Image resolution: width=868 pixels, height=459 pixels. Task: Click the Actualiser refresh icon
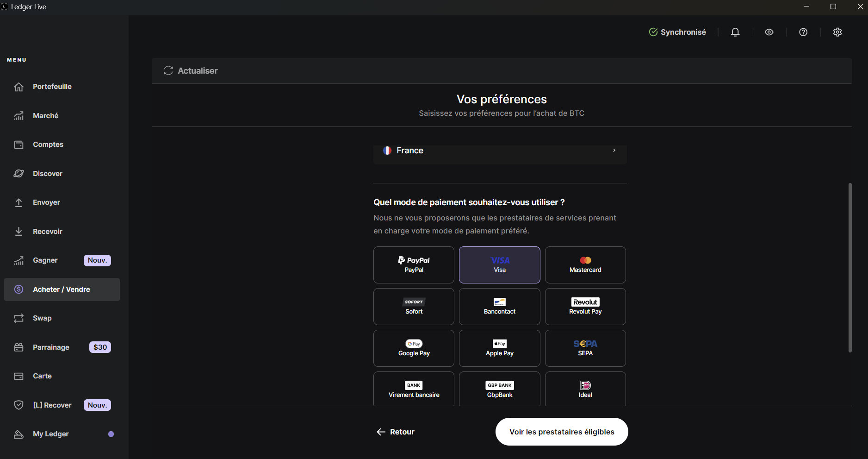tap(168, 70)
